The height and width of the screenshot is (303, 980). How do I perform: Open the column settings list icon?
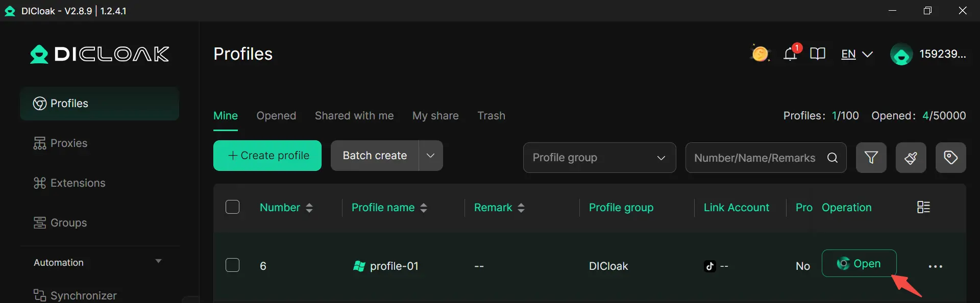pyautogui.click(x=923, y=207)
